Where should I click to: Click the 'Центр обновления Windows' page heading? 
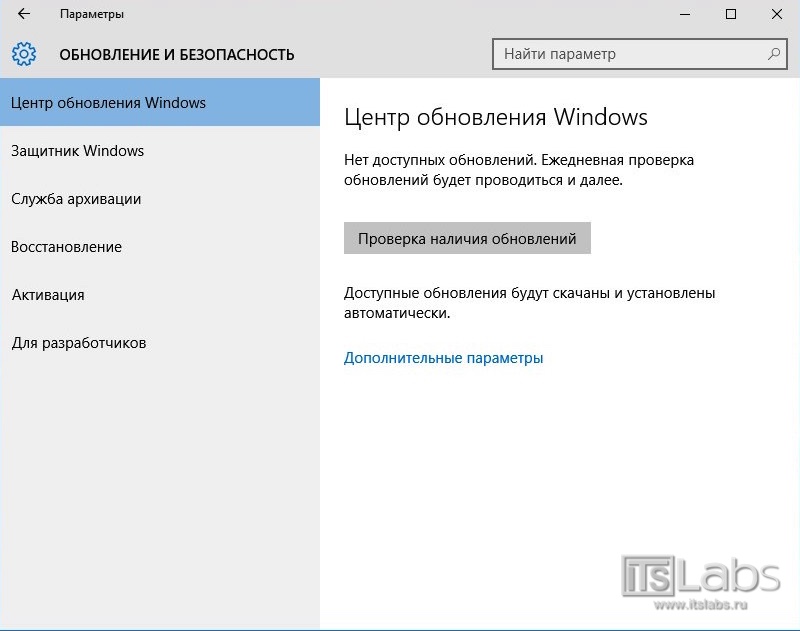pos(495,117)
